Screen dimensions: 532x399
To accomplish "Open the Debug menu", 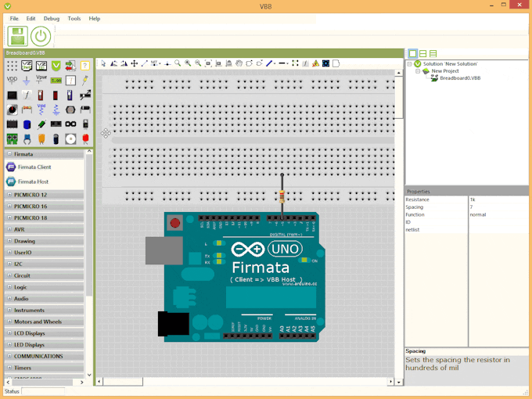I will pyautogui.click(x=52, y=18).
